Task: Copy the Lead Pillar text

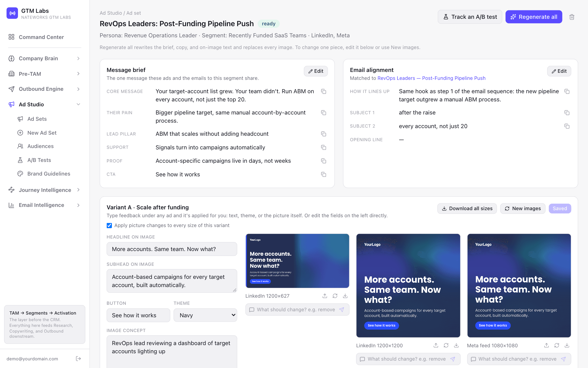Action: 323,134
